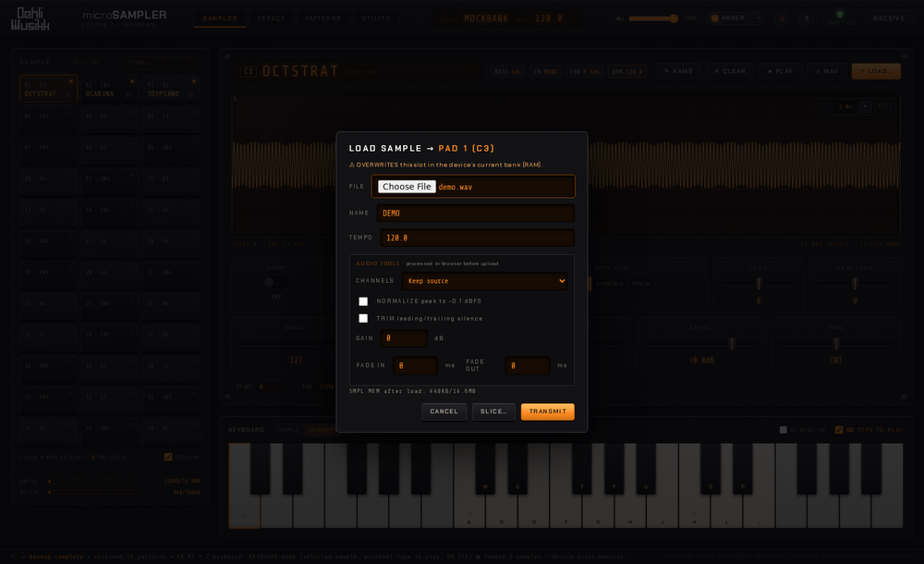924x564 pixels.
Task: Toggle the TYPE TO PLAY checkbox
Action: tap(839, 430)
